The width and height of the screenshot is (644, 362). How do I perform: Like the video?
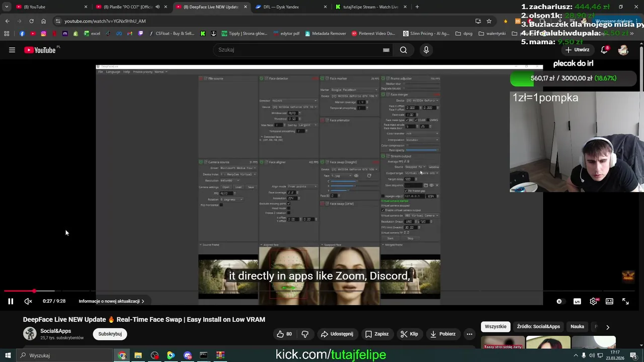[x=284, y=334]
